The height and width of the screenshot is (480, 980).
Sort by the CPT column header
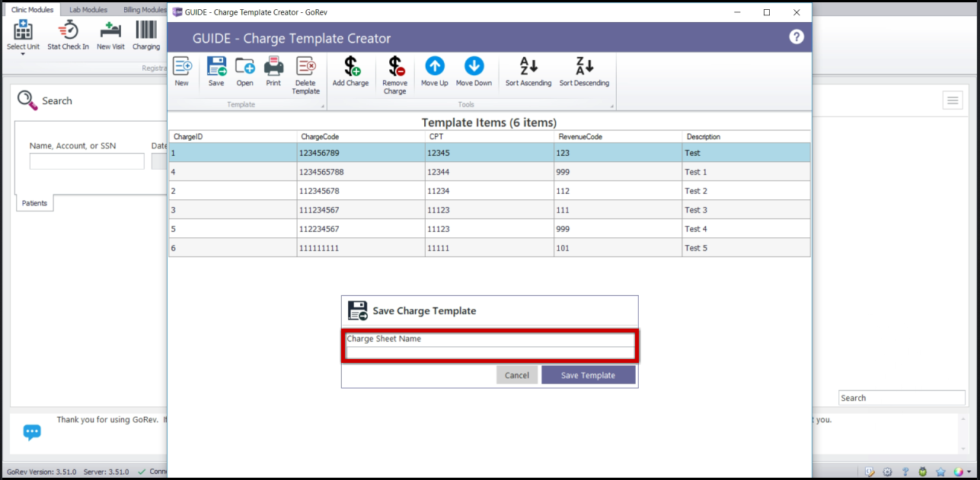[489, 137]
